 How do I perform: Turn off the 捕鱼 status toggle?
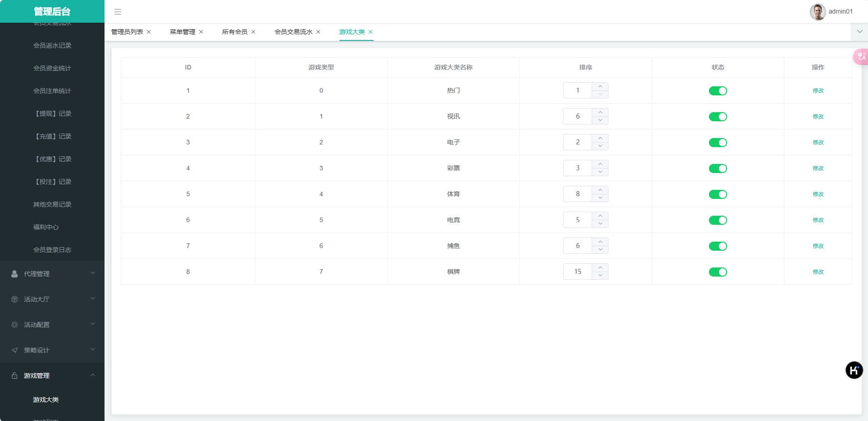718,246
